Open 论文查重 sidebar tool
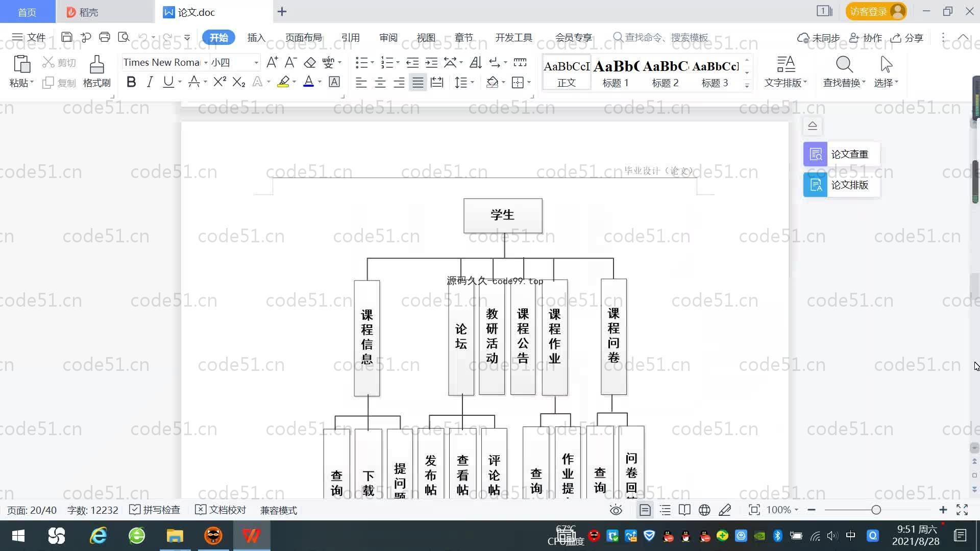Viewport: 980px width, 551px height. coord(841,154)
